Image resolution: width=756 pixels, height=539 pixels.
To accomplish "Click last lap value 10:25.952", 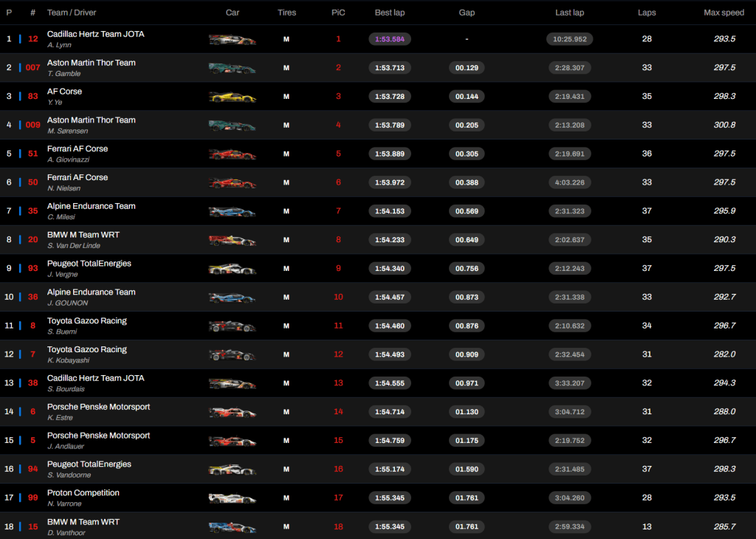I will [569, 39].
